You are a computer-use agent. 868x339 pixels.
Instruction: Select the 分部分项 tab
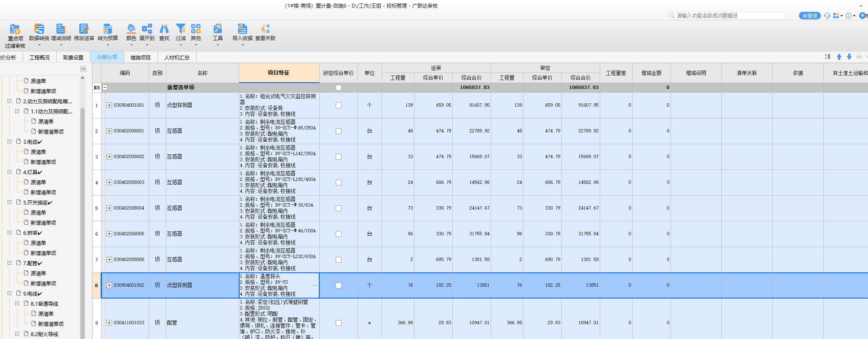point(107,57)
